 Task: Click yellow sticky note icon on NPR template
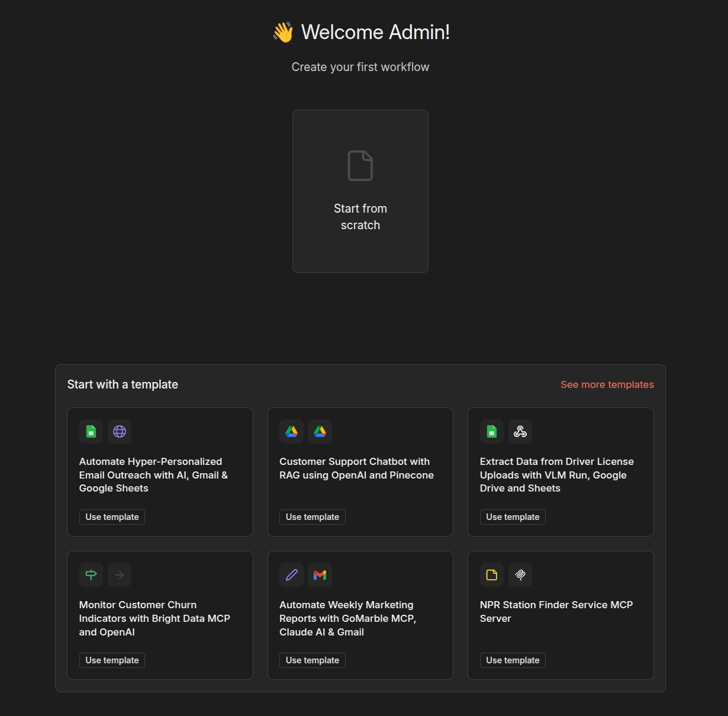(492, 575)
